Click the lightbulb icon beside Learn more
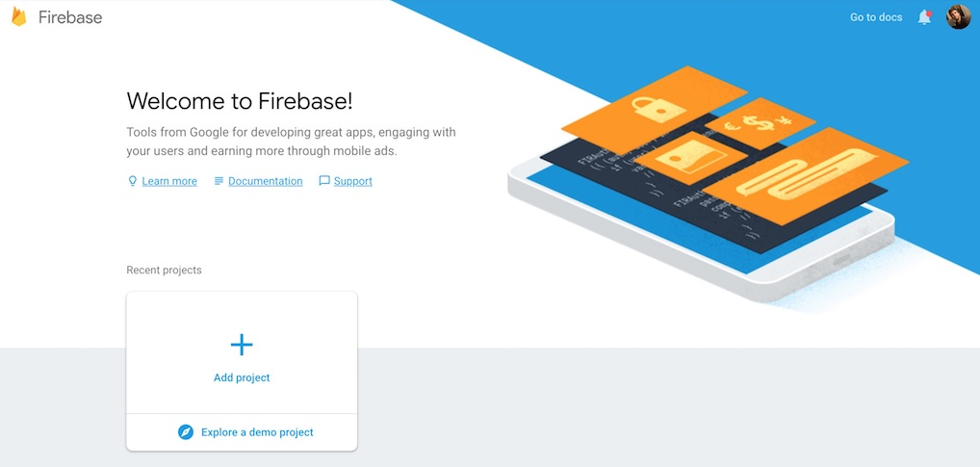Viewport: 980px width, 467px height. [132, 181]
